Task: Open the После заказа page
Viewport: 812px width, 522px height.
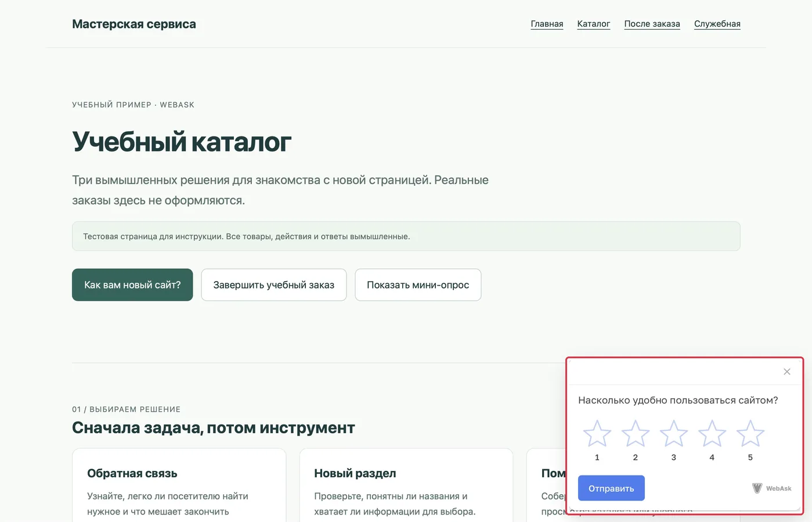Action: point(652,24)
